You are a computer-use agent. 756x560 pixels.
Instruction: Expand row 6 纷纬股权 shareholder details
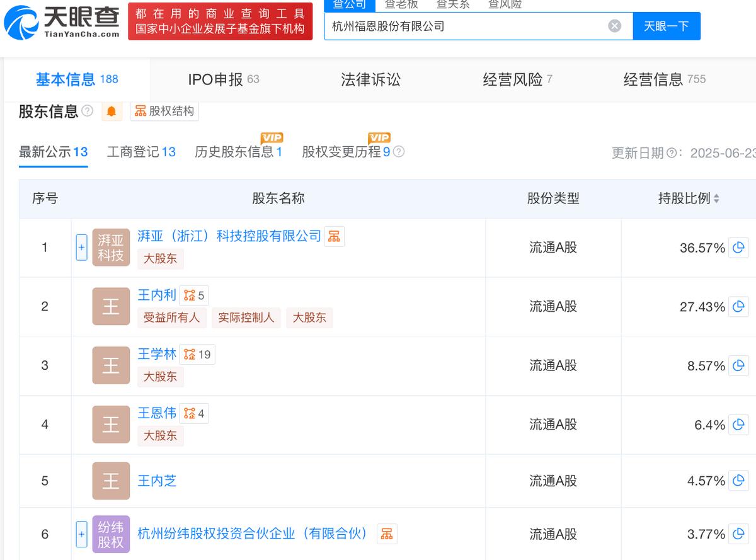click(81, 534)
